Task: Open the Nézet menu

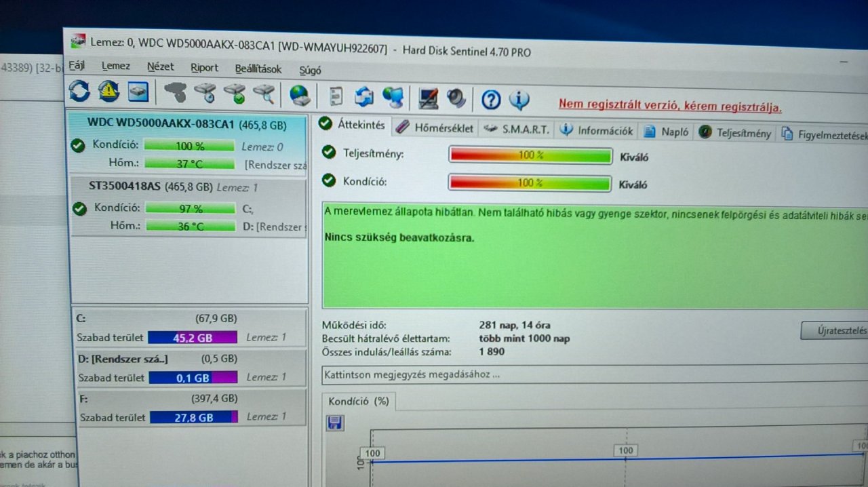Action: 161,67
